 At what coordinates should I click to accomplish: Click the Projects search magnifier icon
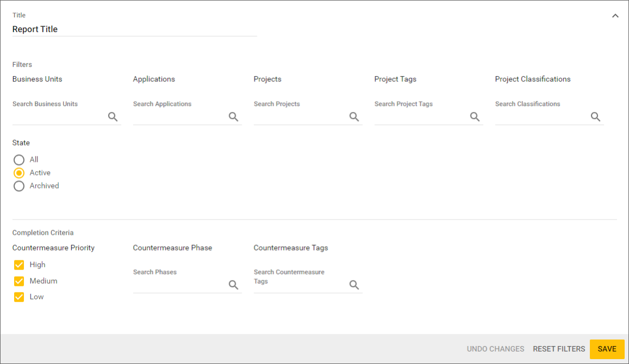click(x=354, y=117)
